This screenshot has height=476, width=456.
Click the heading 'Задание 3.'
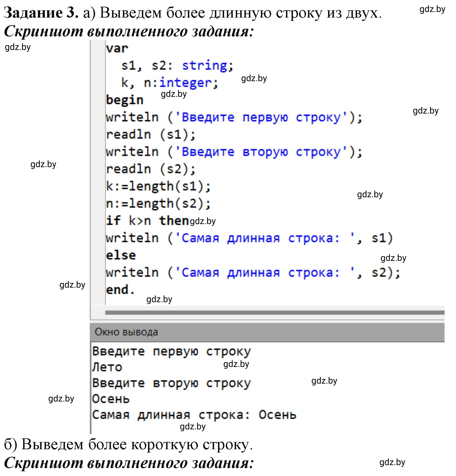point(41,13)
